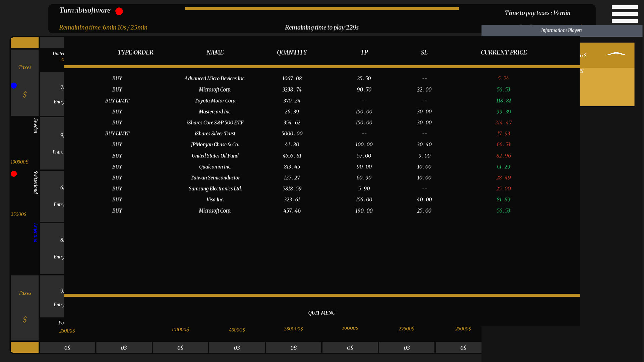Viewport: 644px width, 362px height.
Task: Click the bottom-left gold corner tile
Action: [x=24, y=347]
